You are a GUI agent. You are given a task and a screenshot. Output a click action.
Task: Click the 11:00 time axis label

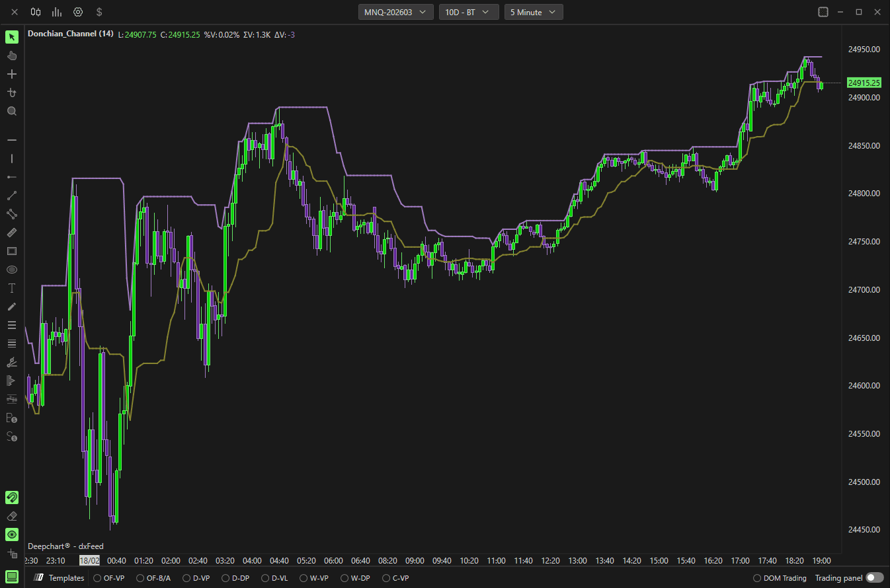(496, 560)
